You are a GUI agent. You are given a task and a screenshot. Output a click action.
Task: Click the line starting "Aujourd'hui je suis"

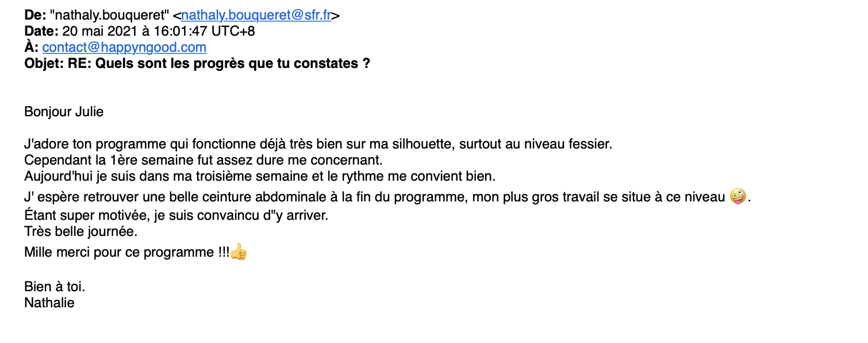259,175
